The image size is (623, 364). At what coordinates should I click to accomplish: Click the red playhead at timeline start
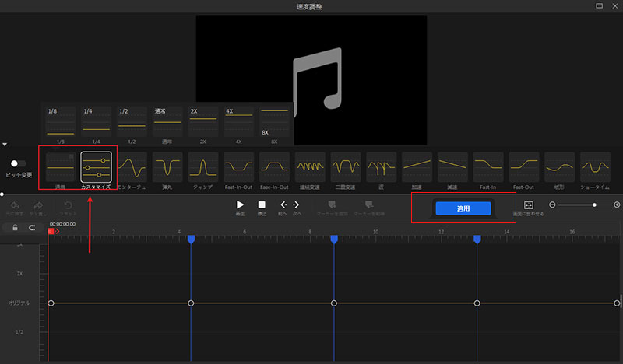[x=51, y=232]
